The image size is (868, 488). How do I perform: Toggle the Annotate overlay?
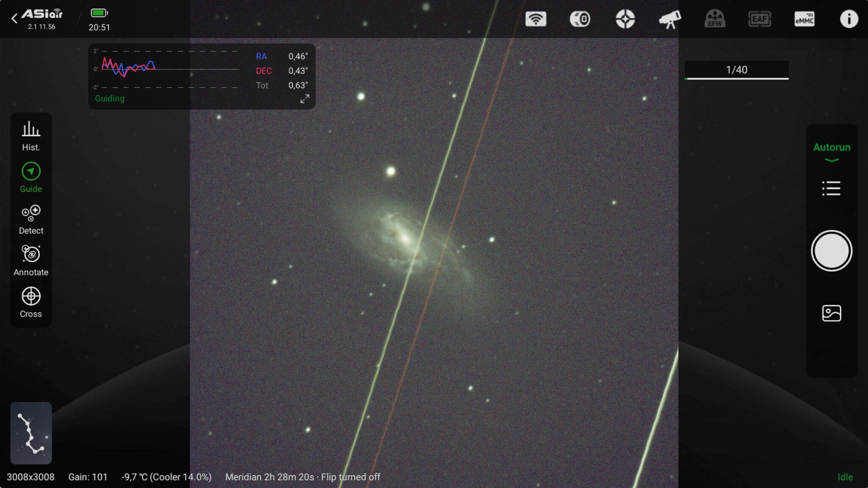pos(31,261)
